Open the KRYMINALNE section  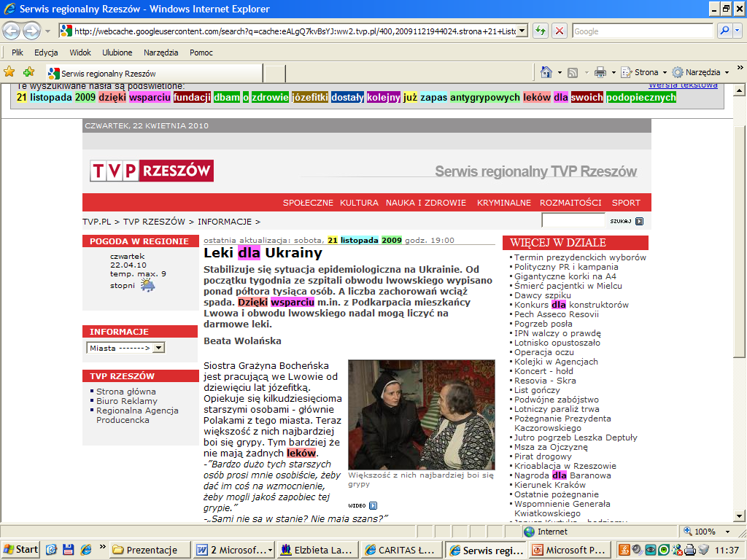click(504, 203)
